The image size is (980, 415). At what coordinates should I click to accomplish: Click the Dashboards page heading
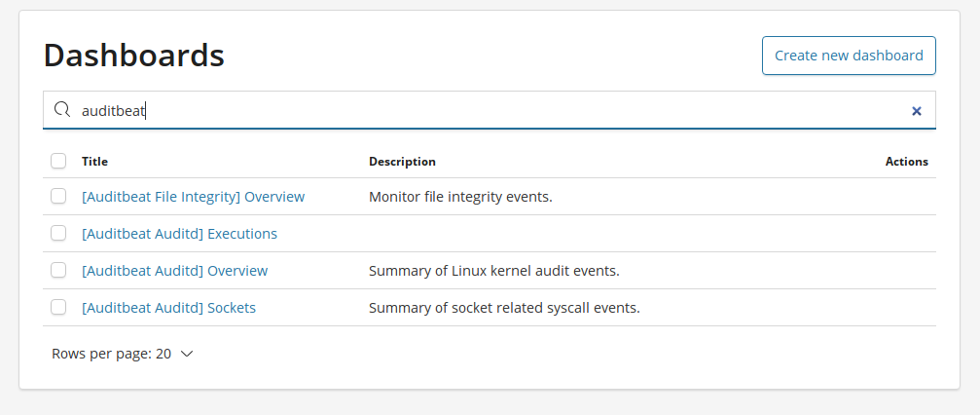tap(133, 56)
